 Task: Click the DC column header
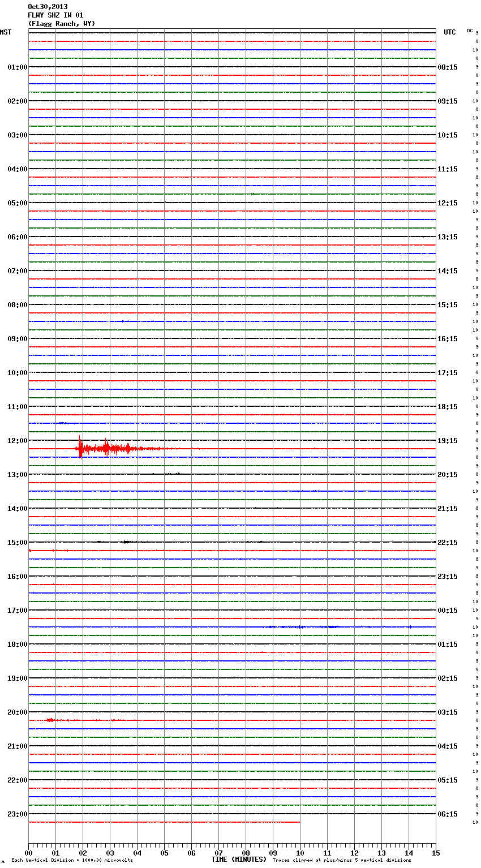[470, 31]
